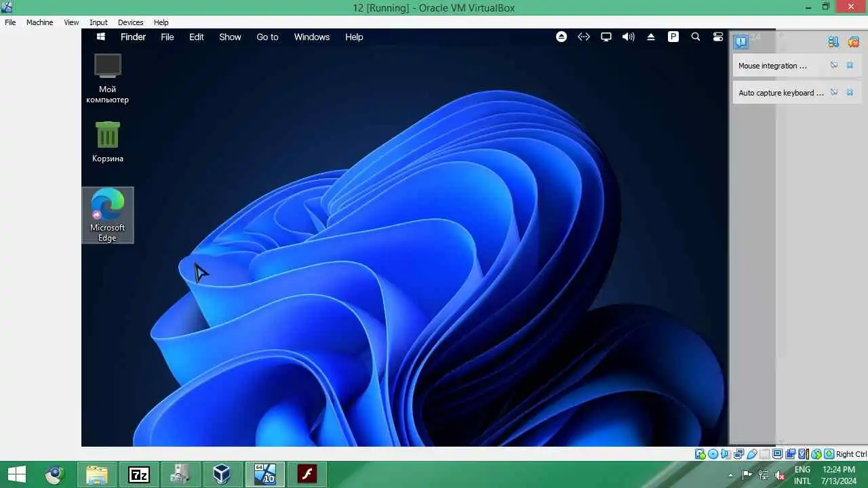Image resolution: width=868 pixels, height=488 pixels.
Task: Open the Auto capture keyboard notification text
Action: 781,93
